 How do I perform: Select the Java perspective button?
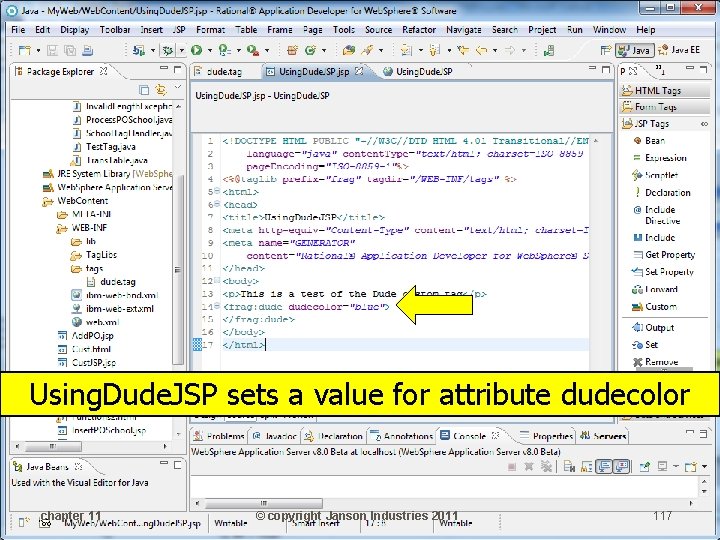[x=635, y=50]
